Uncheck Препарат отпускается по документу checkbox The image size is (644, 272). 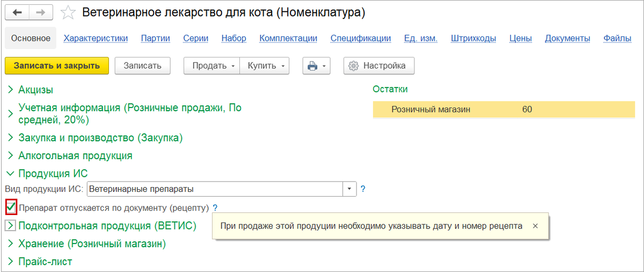click(11, 207)
